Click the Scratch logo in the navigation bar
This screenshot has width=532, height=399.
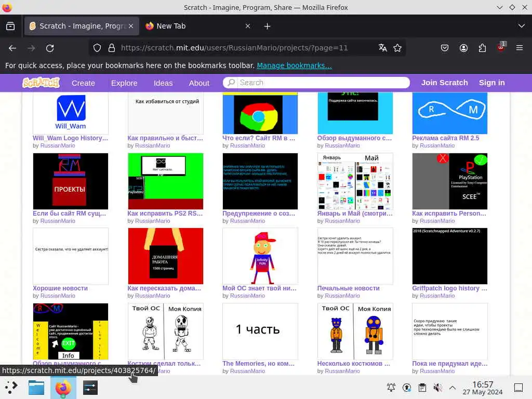(x=41, y=83)
